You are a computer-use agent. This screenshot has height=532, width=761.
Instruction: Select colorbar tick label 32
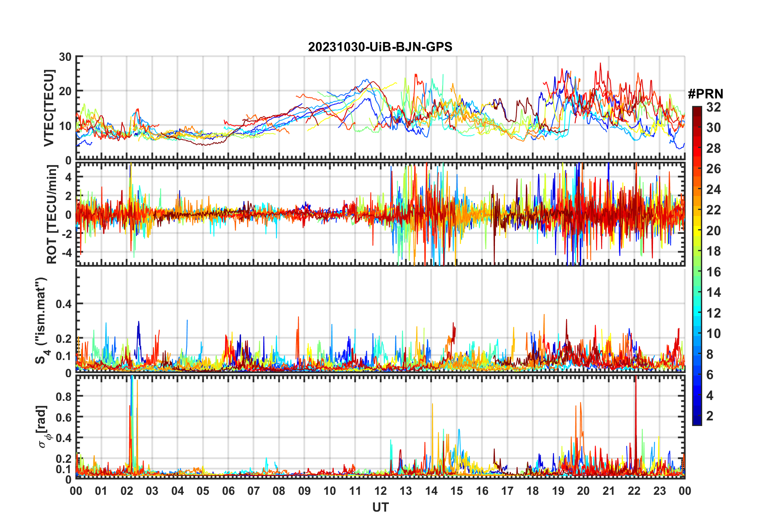click(713, 107)
